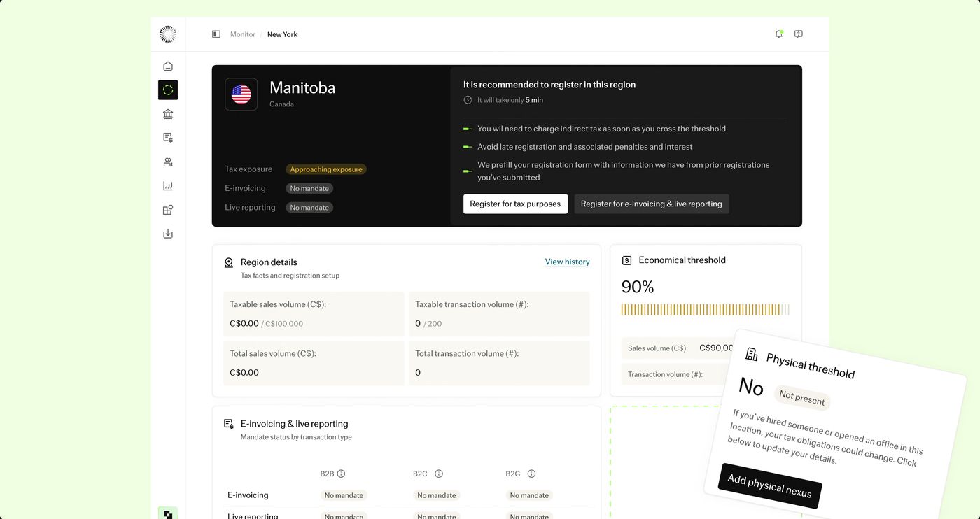
Task: Select New York in the breadcrumb
Action: (282, 34)
